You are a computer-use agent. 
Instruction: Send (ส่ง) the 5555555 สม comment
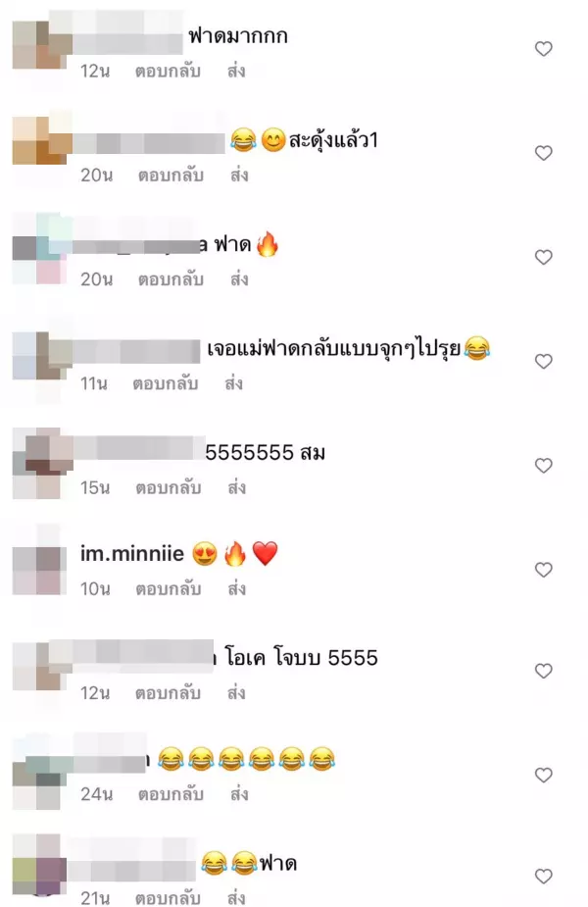pos(236,487)
